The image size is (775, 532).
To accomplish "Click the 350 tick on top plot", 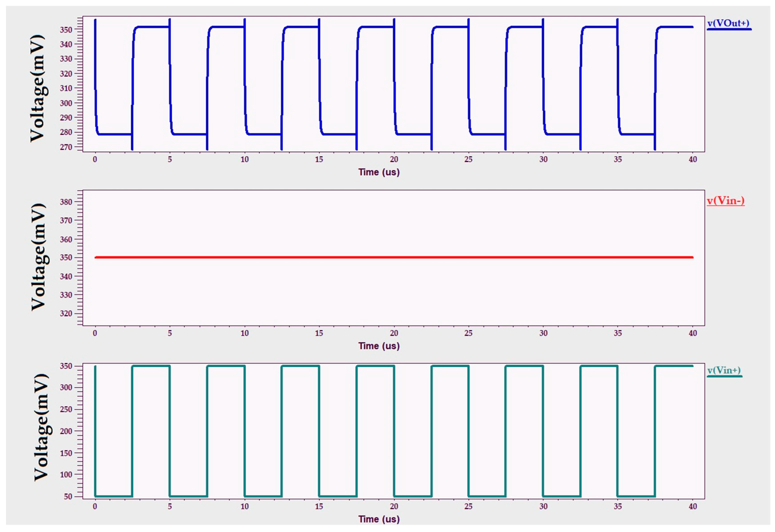I will [66, 30].
